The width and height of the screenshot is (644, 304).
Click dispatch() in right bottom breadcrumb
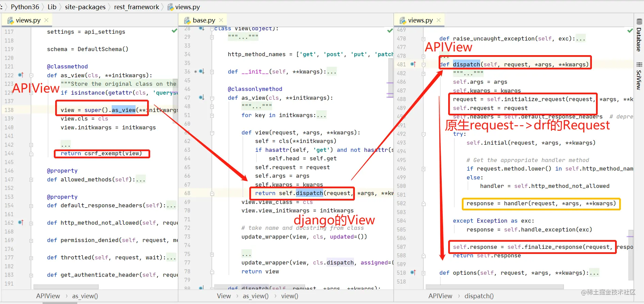[x=479, y=296]
